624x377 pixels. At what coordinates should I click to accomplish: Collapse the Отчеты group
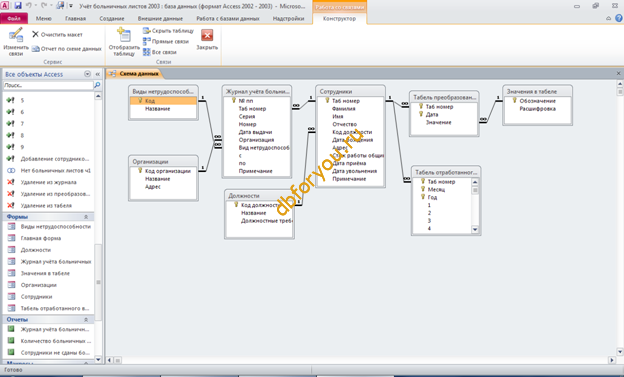86,320
